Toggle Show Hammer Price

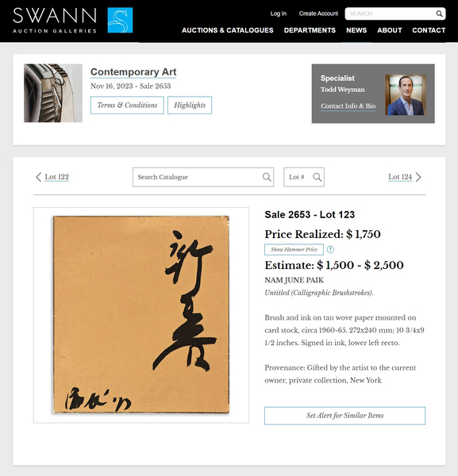pos(294,250)
